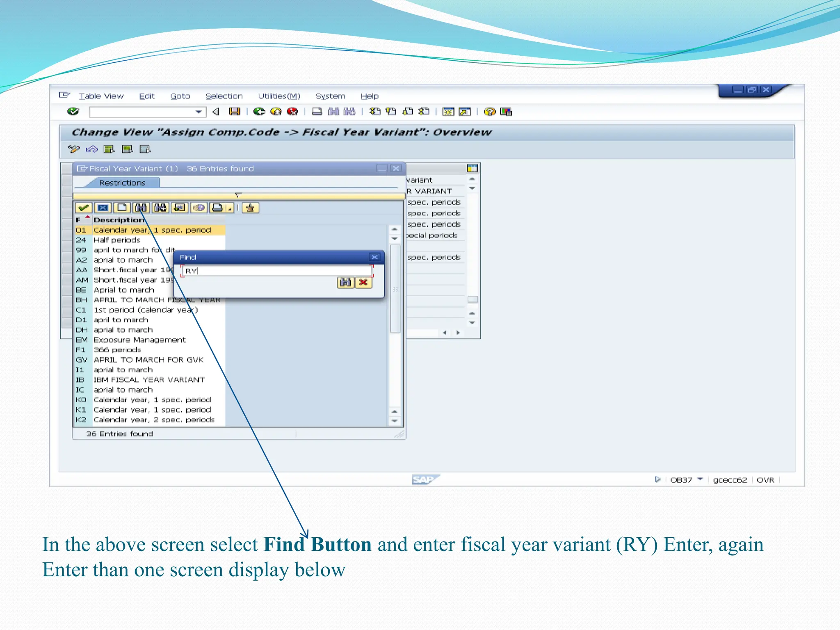Click the Deselect All icon
The height and width of the screenshot is (630, 840).
coord(145,149)
